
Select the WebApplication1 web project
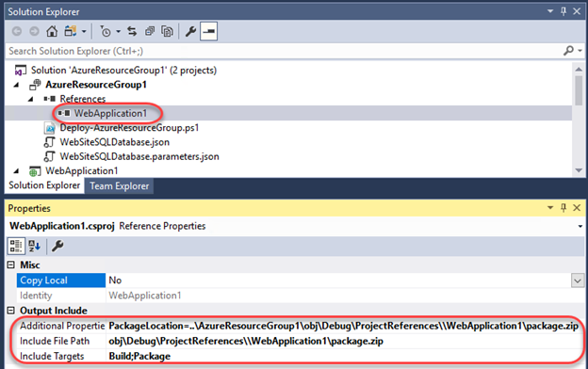coord(81,170)
